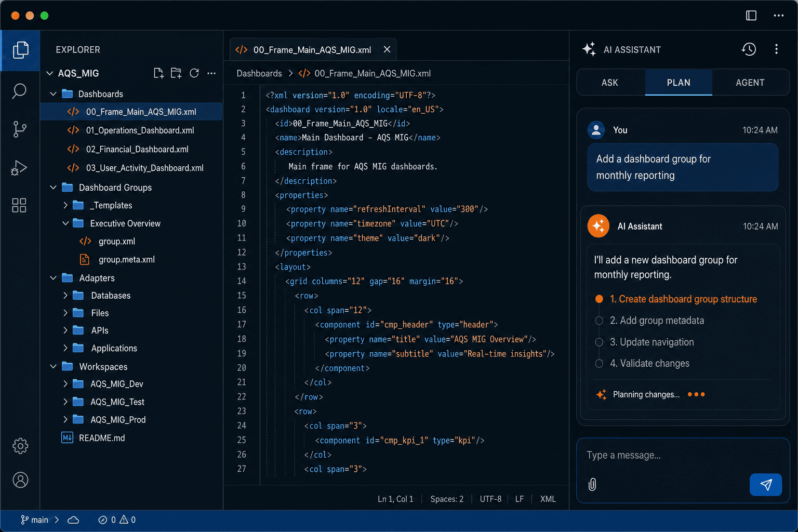798x532 pixels.
Task: Click the cloud sync icon in status bar
Action: (73, 520)
